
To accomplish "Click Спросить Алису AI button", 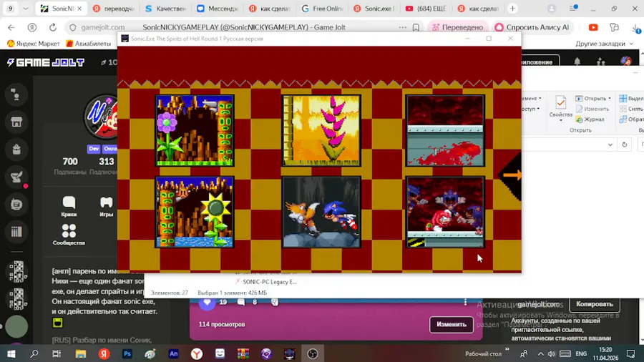I will click(532, 27).
